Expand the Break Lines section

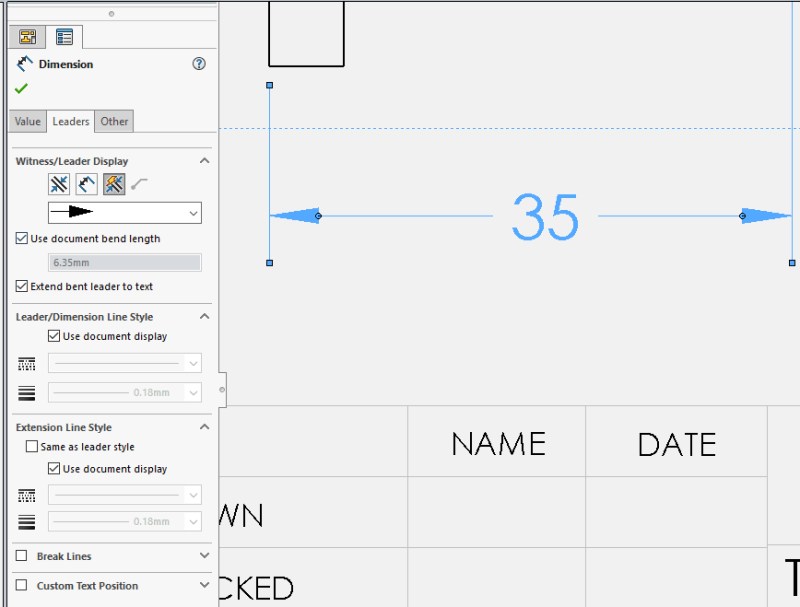[x=204, y=556]
